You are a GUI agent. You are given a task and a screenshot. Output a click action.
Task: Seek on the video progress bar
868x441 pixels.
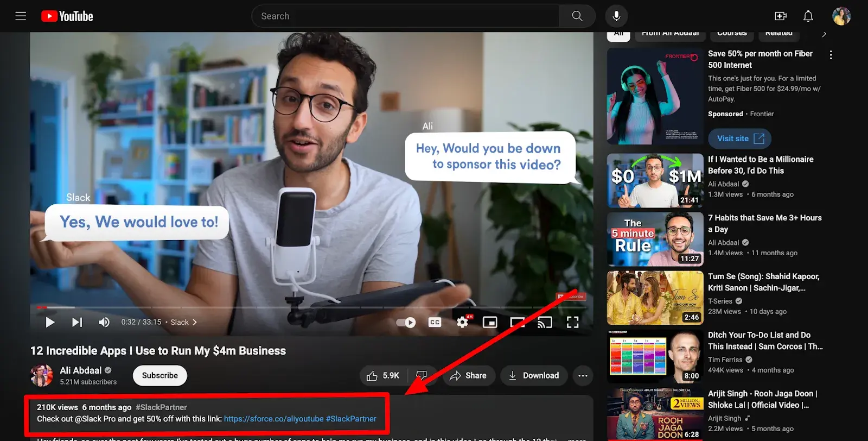click(311, 307)
